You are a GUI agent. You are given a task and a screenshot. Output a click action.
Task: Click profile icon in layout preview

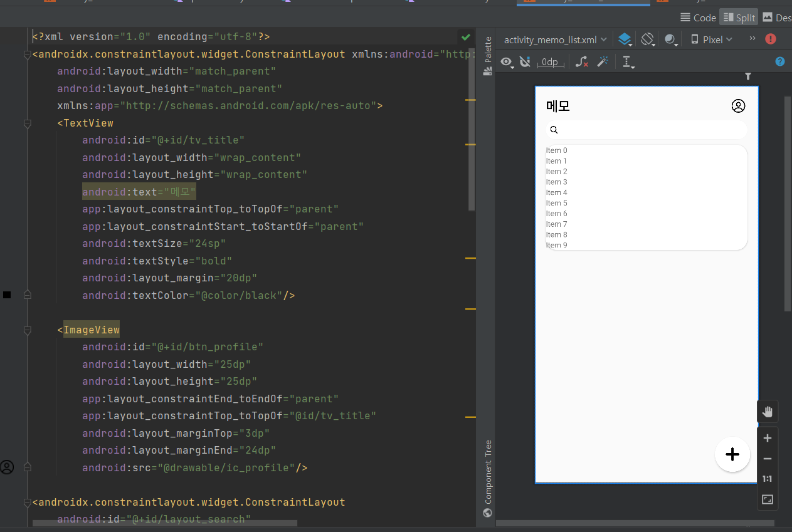739,106
